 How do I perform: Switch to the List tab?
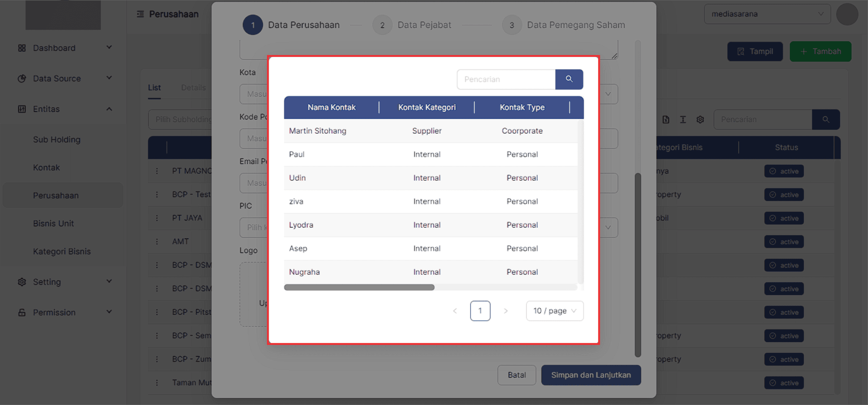click(154, 88)
